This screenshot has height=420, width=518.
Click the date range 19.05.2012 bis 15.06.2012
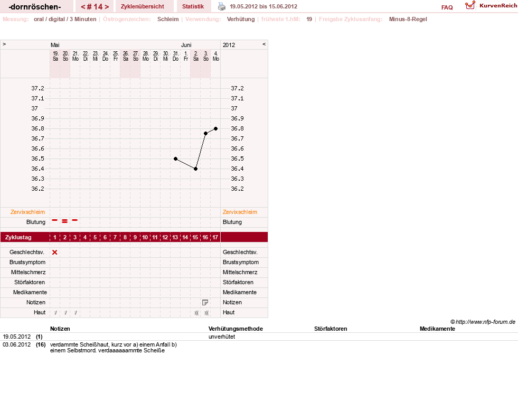263,7
